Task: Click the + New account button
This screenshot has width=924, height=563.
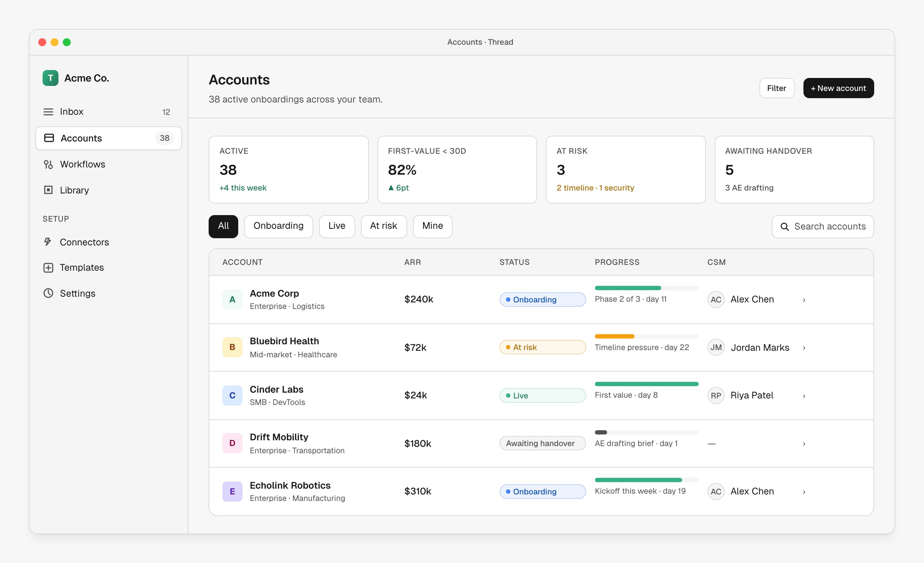Action: pyautogui.click(x=838, y=88)
